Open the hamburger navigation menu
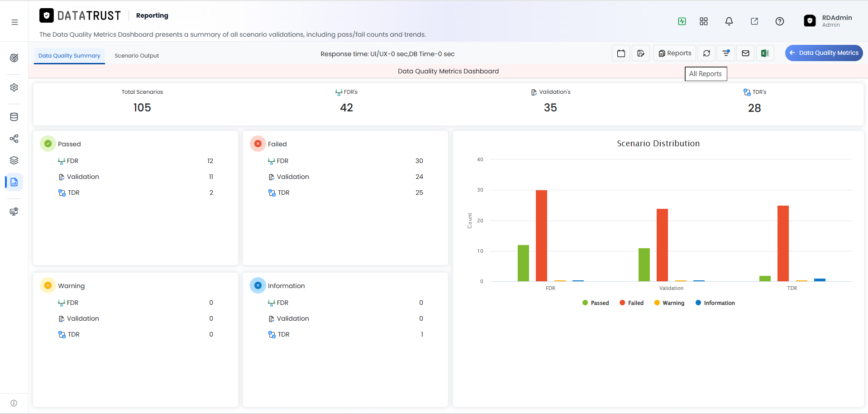This screenshot has width=868, height=414. pos(14,22)
